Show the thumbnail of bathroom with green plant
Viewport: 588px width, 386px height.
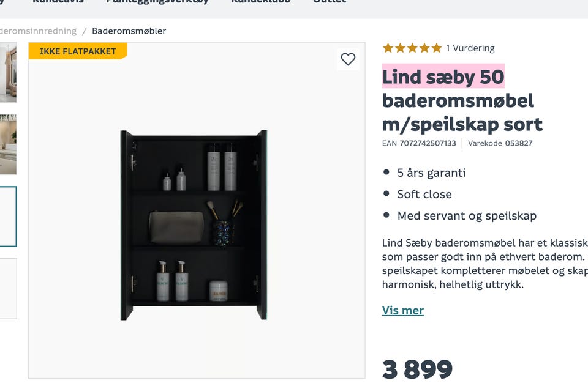pyautogui.click(x=8, y=144)
